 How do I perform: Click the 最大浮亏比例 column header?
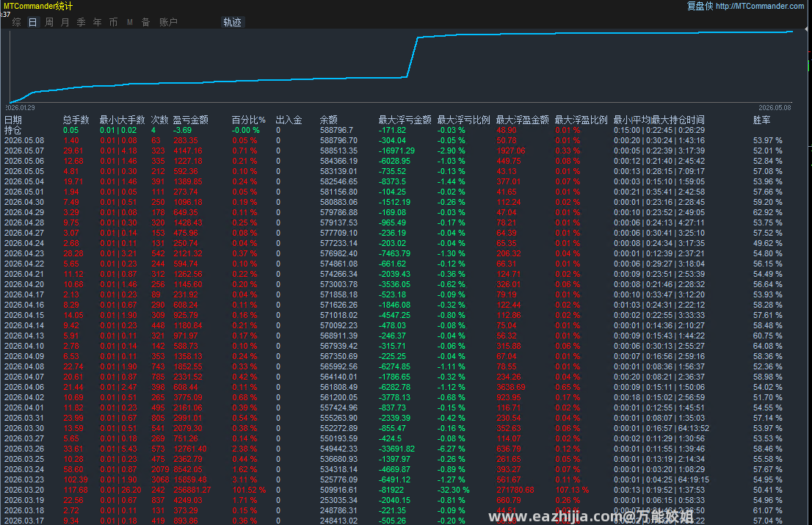point(463,120)
